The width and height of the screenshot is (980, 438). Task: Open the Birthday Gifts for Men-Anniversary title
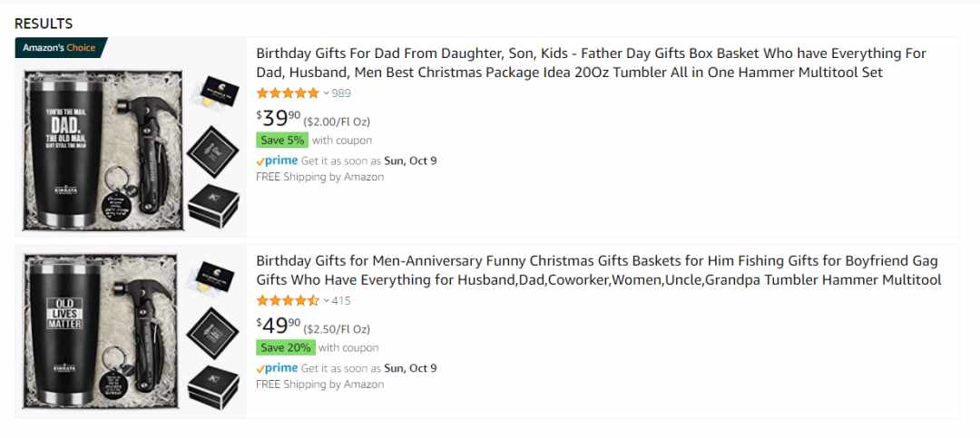pos(598,270)
